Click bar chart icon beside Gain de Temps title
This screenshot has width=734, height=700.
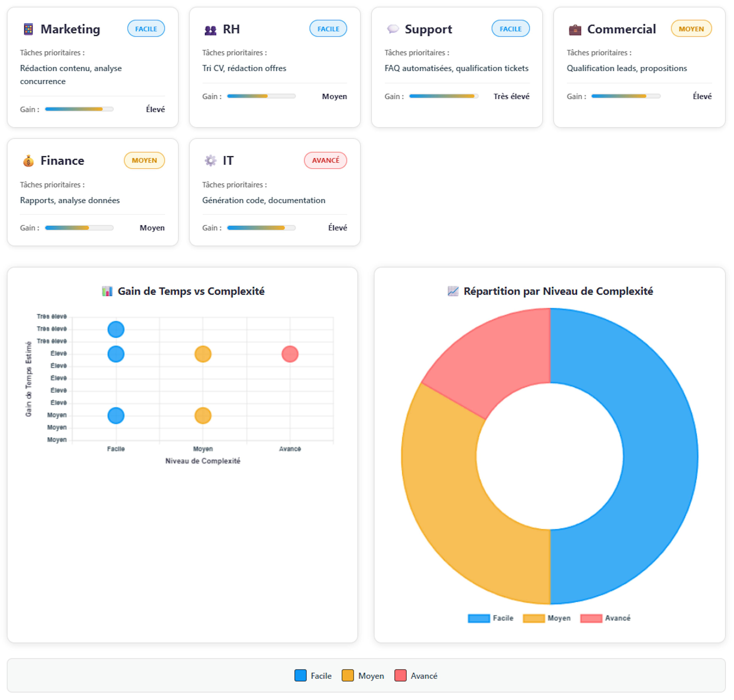tap(107, 291)
